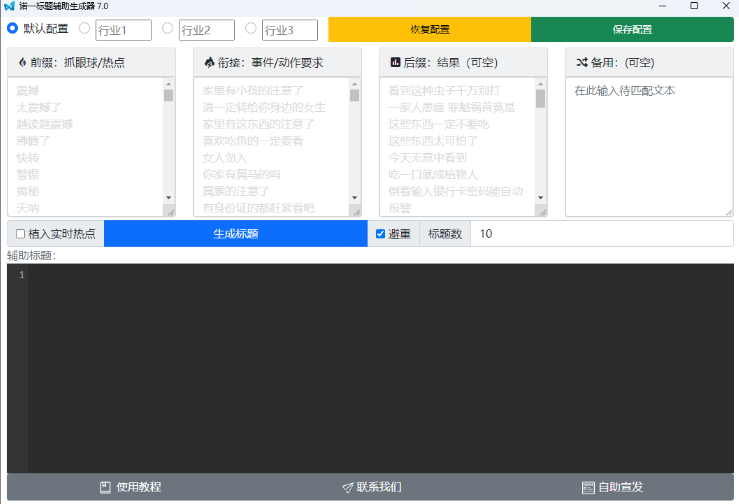
Task: Click the fire icon beside 衔接 header
Action: [208, 63]
